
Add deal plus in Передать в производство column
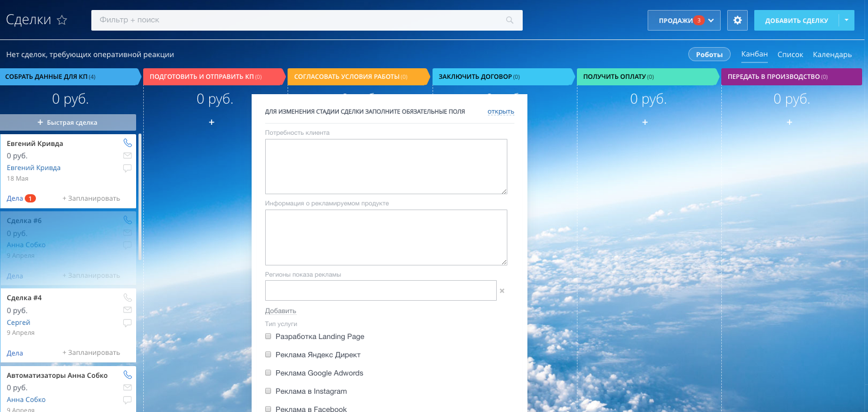click(790, 122)
